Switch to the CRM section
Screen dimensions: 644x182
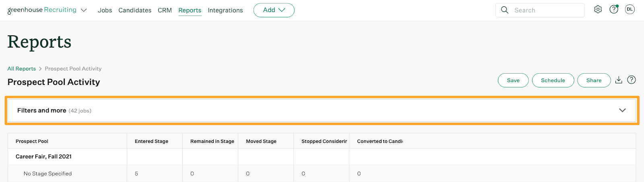tap(165, 10)
